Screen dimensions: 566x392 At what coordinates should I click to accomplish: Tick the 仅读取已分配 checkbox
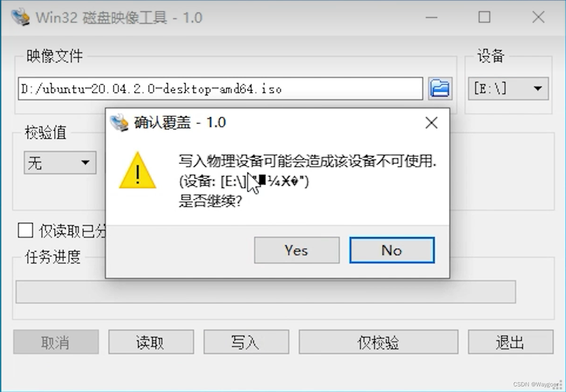[x=25, y=231]
